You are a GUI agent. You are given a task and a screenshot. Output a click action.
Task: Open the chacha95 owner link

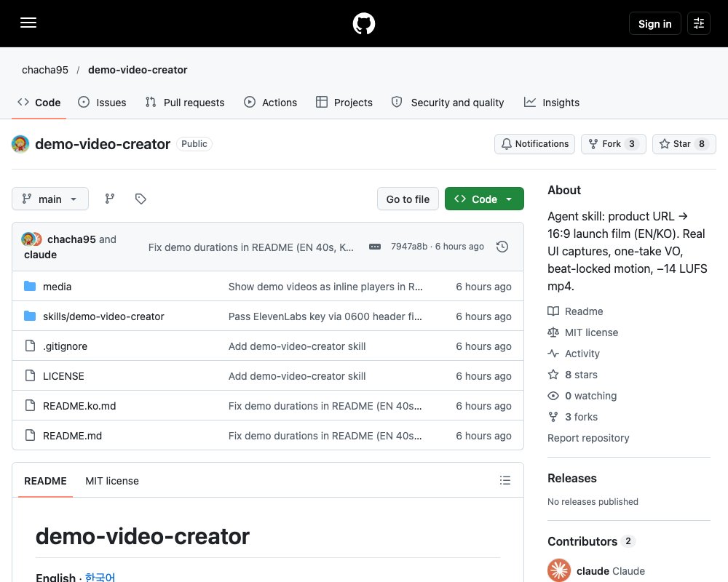45,70
